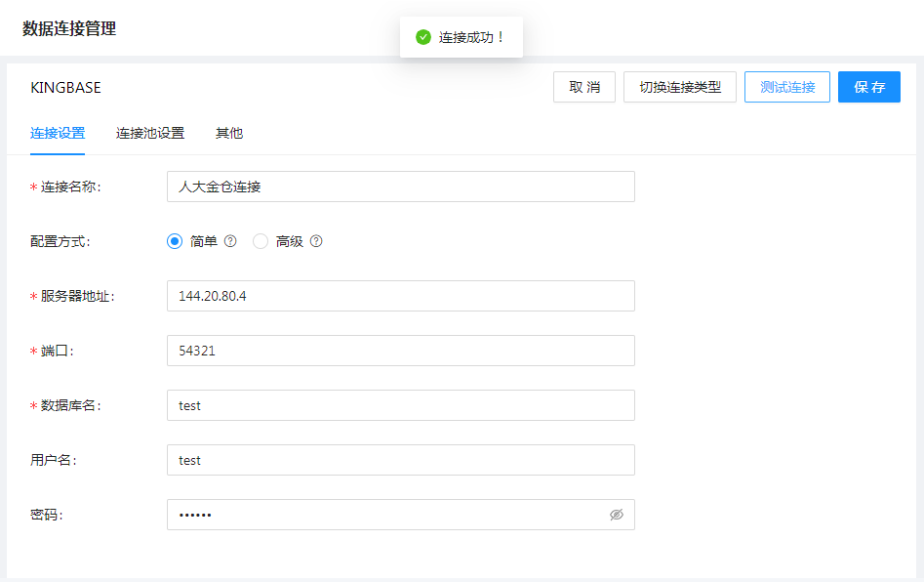This screenshot has height=582, width=924.
Task: Switch to 连接池设置 tab
Action: coord(150,133)
